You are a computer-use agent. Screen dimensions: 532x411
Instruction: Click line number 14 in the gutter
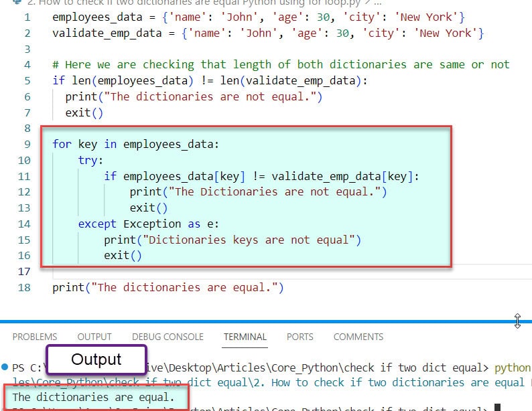pyautogui.click(x=24, y=224)
